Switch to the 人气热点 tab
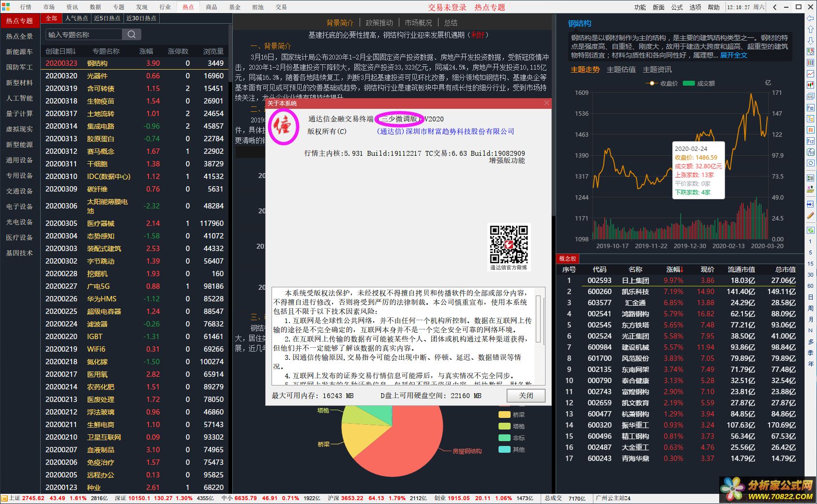The image size is (817, 504). pos(76,18)
